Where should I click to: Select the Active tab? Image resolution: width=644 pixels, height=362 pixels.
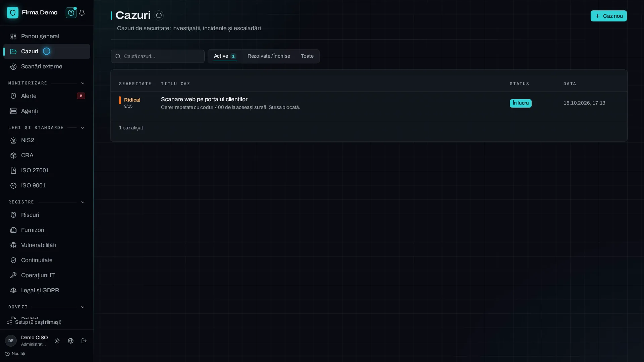pyautogui.click(x=225, y=56)
